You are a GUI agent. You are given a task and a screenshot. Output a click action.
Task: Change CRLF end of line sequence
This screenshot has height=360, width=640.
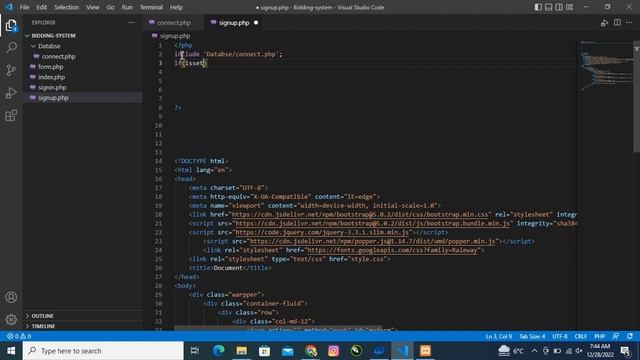point(580,336)
